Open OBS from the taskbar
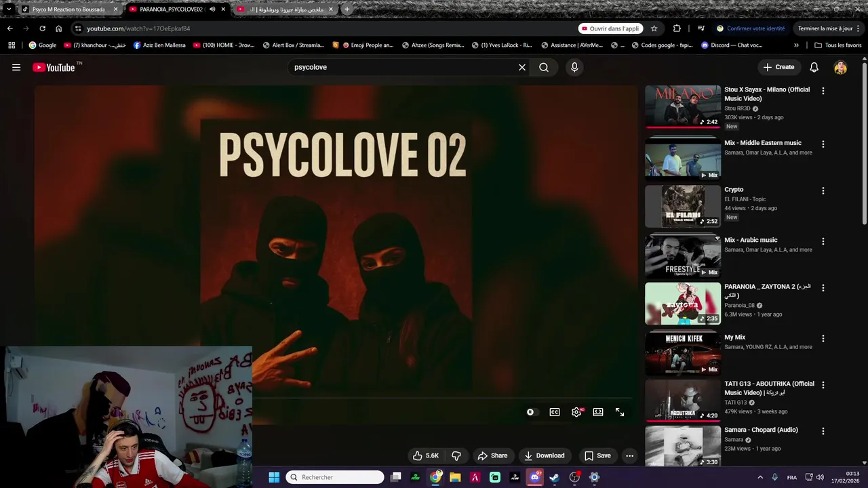This screenshot has width=868, height=488. [x=574, y=477]
